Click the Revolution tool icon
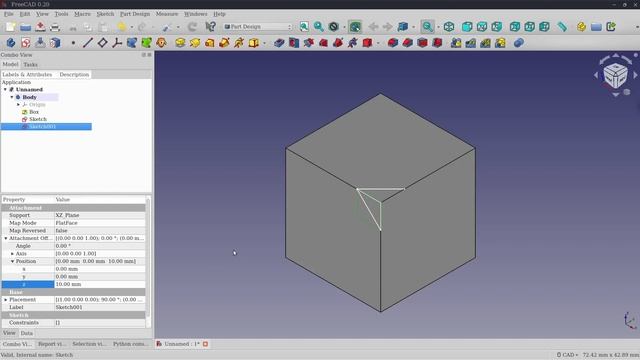Image resolution: width=640 pixels, height=360 pixels. [195, 42]
